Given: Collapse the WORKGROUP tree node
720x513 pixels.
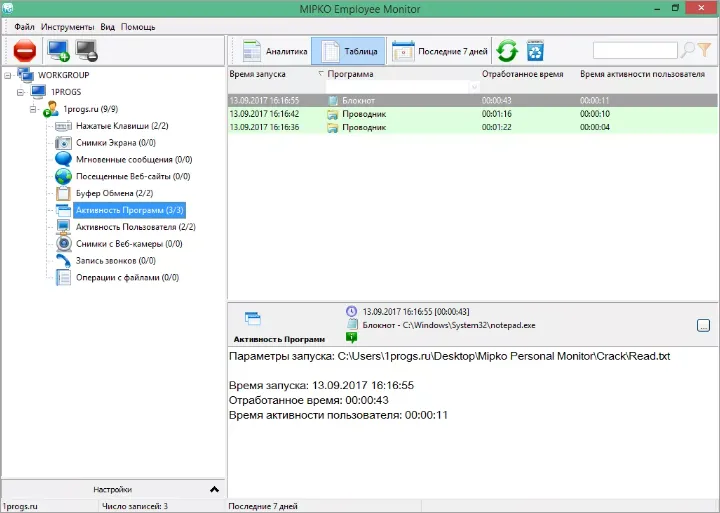Looking at the screenshot, I should pos(8,75).
